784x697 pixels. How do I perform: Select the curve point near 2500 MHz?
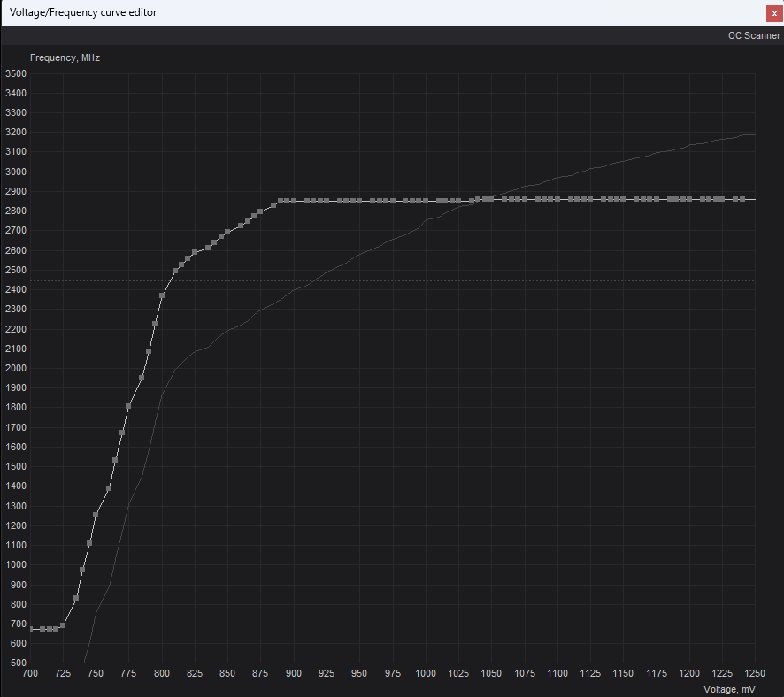tap(175, 271)
